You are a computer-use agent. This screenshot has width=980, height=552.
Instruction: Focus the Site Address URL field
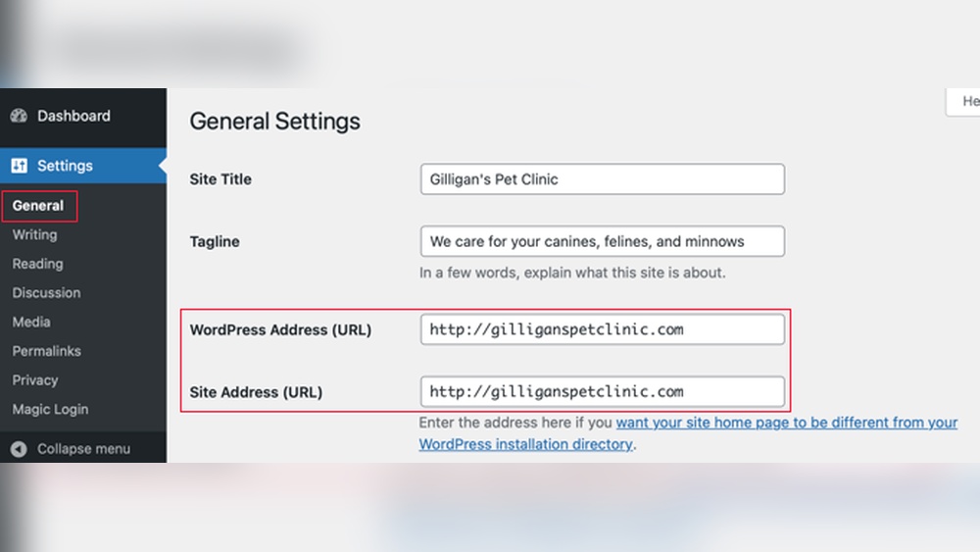click(603, 391)
